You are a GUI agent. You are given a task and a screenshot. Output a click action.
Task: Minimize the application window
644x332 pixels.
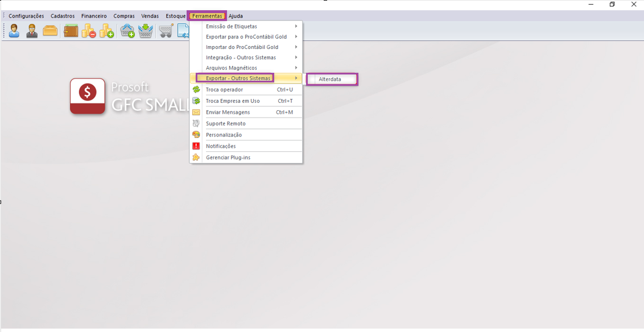591,5
